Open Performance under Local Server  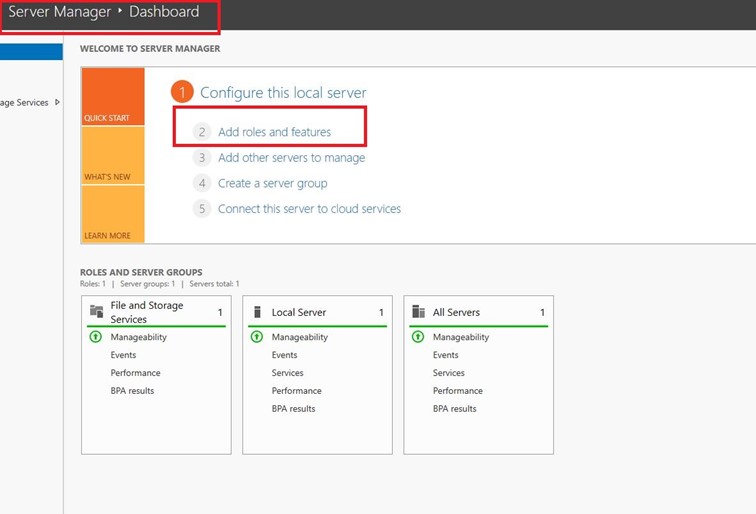(297, 391)
